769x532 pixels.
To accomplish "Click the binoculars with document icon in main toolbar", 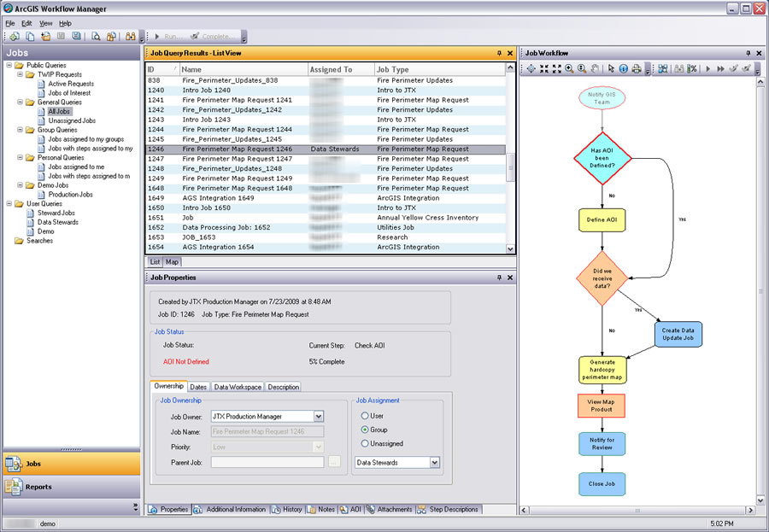I will (x=111, y=36).
